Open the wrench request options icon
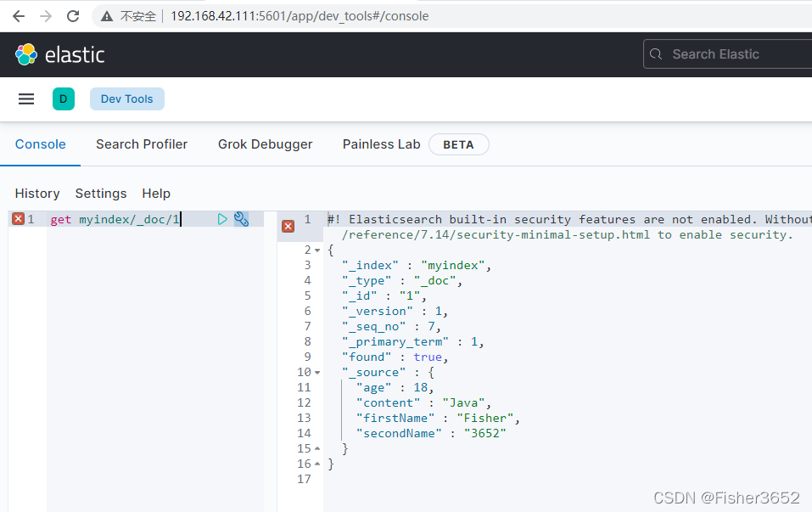 [x=241, y=219]
